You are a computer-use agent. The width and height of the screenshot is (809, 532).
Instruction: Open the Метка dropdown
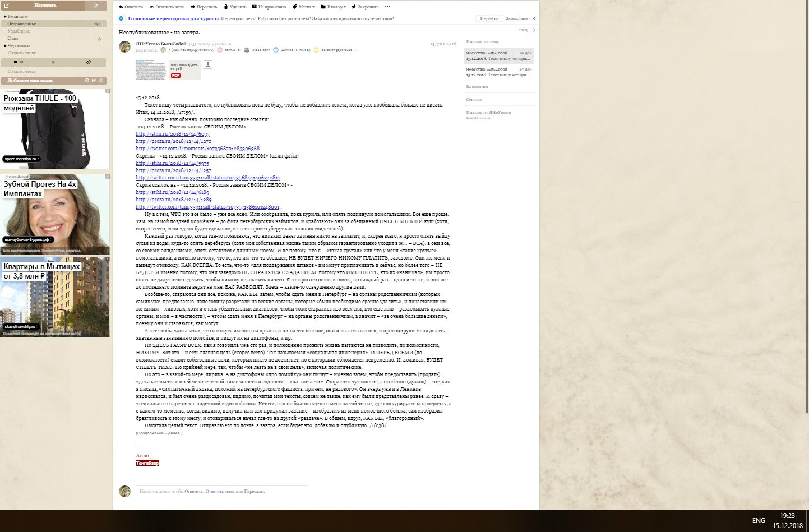tap(303, 7)
